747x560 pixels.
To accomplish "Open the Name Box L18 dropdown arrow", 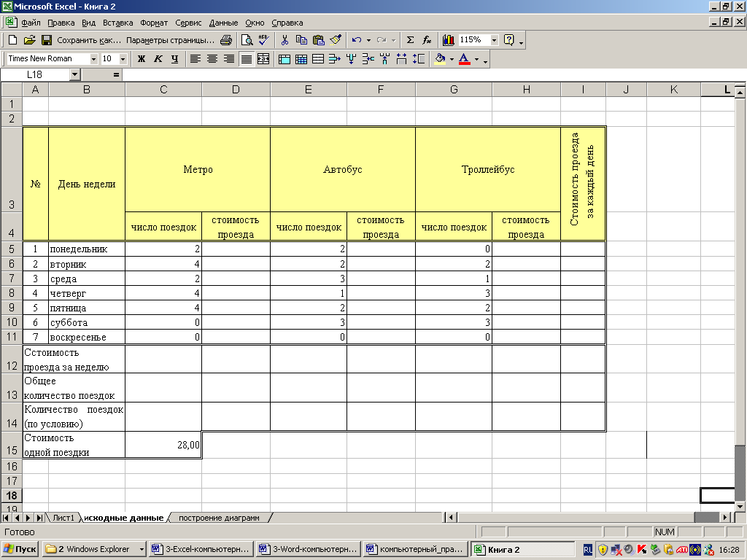I will (75, 74).
